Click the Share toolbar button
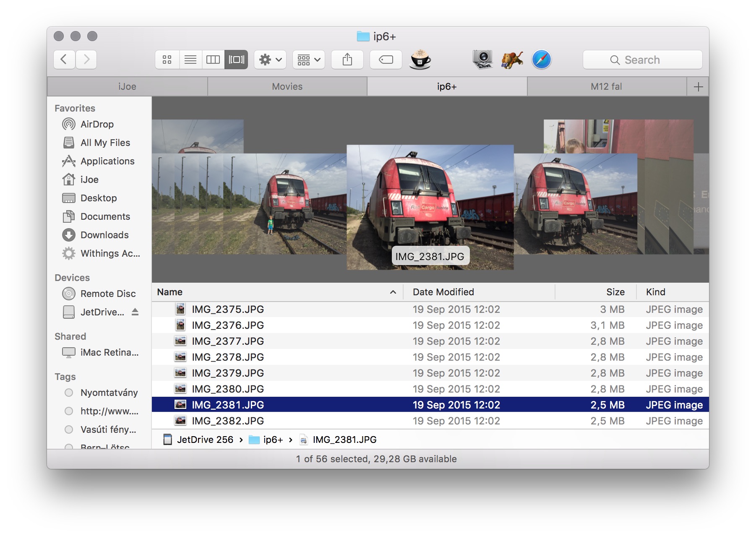 click(x=347, y=60)
